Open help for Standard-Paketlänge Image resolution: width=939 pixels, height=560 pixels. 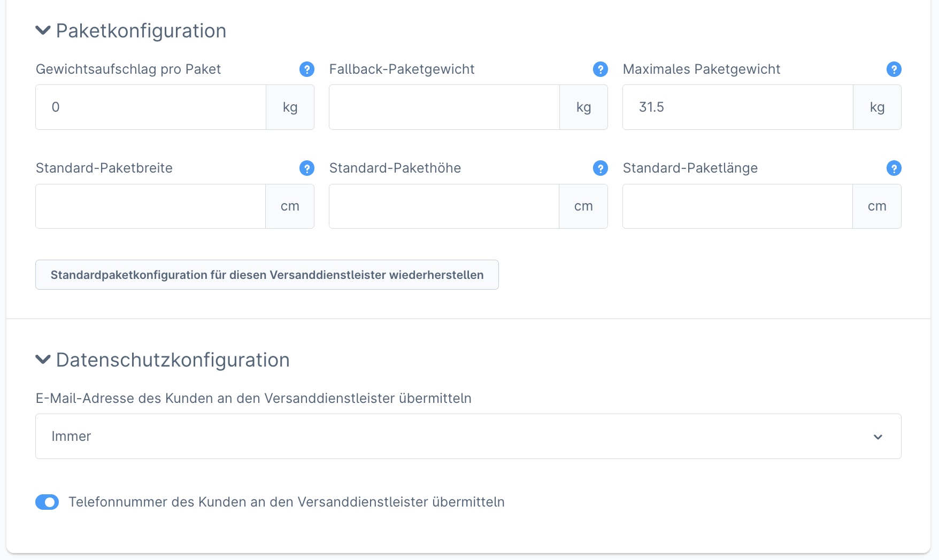894,168
